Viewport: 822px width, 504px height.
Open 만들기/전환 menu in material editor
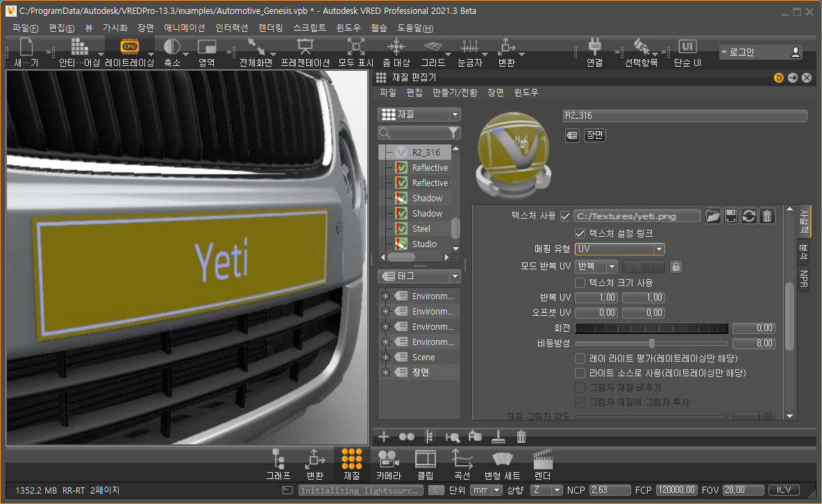click(x=455, y=92)
